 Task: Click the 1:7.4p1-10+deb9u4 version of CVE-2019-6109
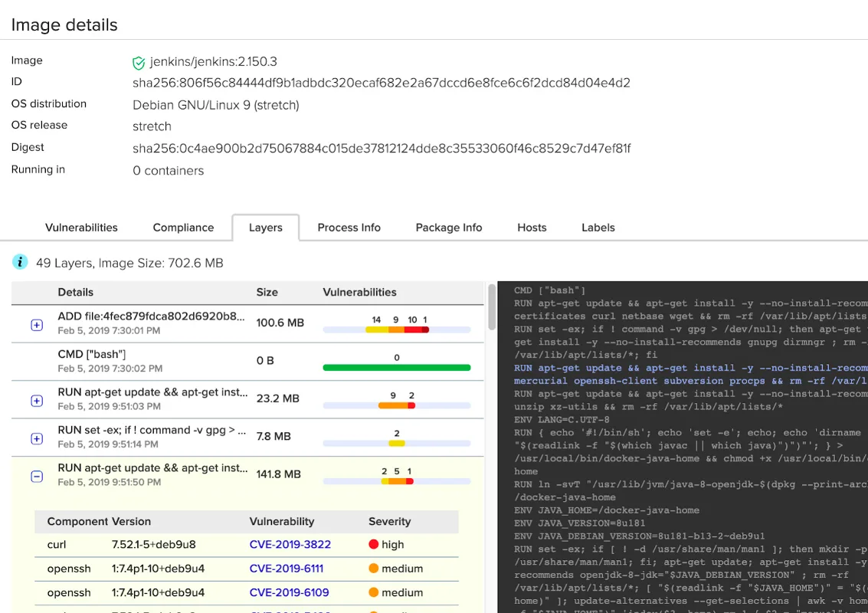click(x=158, y=592)
